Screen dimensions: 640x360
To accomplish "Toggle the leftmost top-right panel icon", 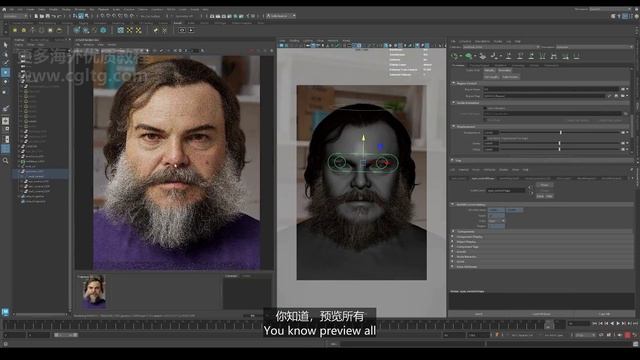I will tap(613, 16).
